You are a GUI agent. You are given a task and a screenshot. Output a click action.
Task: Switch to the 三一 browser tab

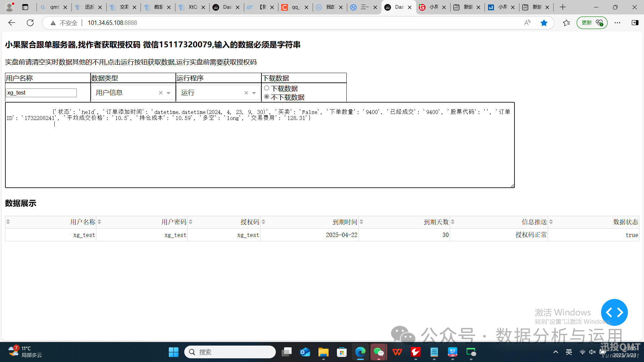click(364, 7)
